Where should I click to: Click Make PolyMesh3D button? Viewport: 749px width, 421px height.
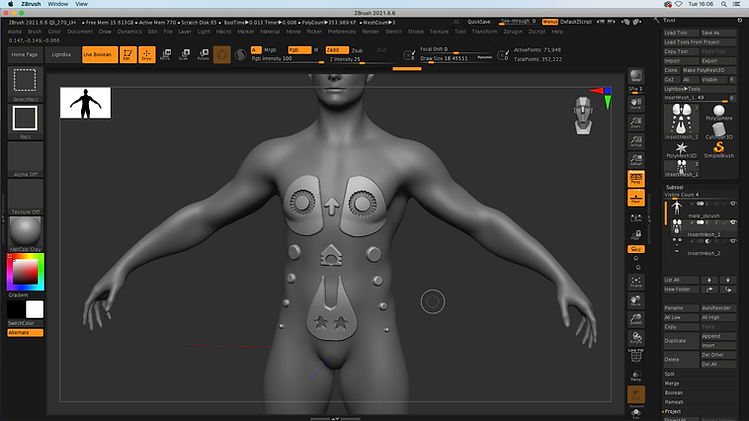(x=709, y=70)
